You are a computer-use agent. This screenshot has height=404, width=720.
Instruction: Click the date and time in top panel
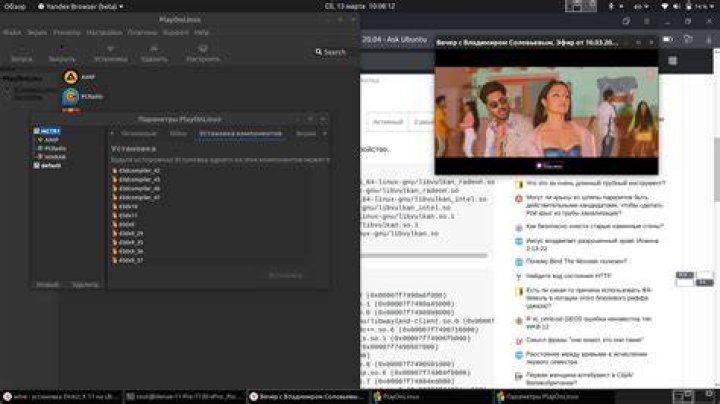tap(360, 6)
